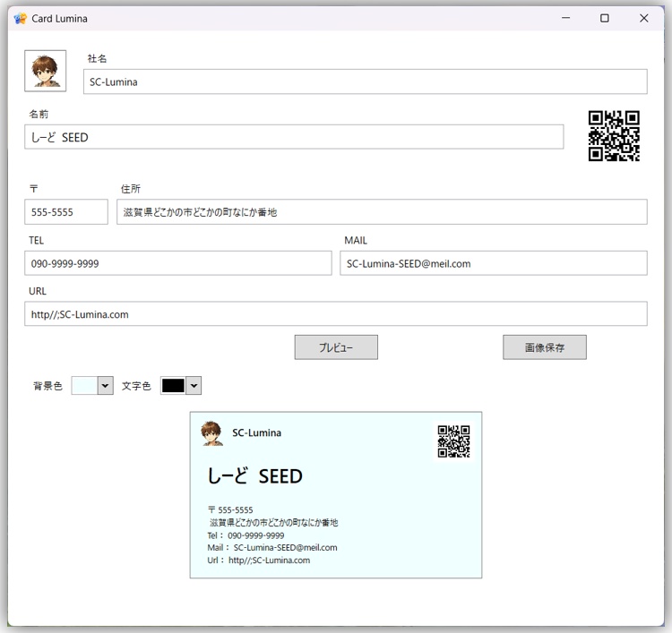Image resolution: width=672 pixels, height=633 pixels.
Task: Click the MAIL address input field
Action: (x=494, y=263)
